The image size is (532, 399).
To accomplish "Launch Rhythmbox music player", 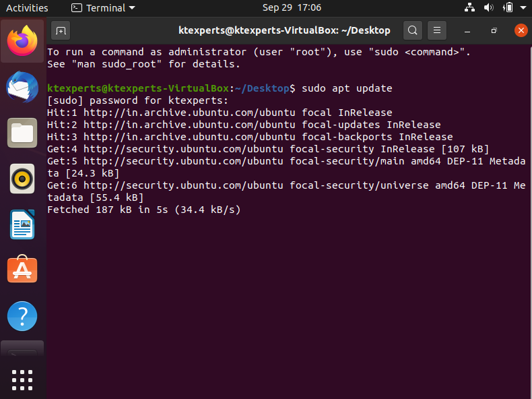I will pos(22,179).
